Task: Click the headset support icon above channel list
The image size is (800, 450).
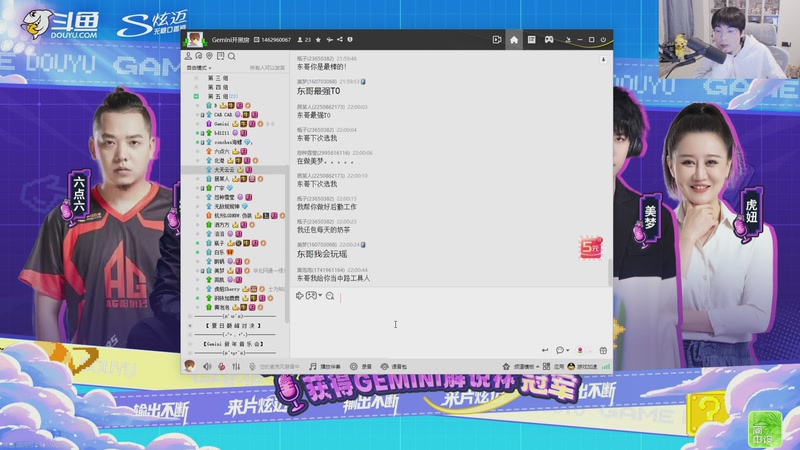Action: [199, 56]
